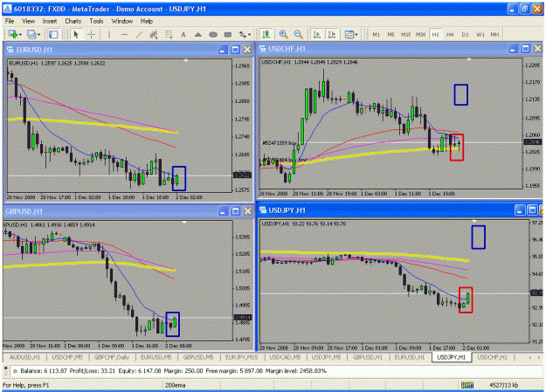Screen dimensions: 546x392
Task: Select the Trendline drawing tool
Action: (139, 34)
